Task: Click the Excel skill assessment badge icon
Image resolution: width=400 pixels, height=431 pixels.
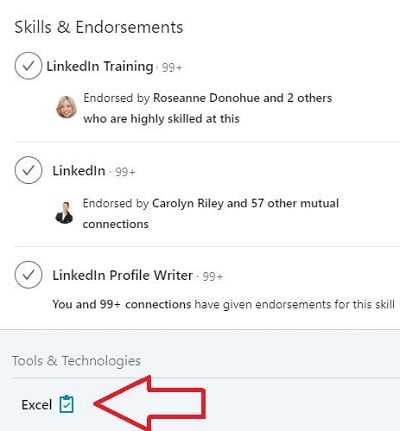Action: click(66, 404)
